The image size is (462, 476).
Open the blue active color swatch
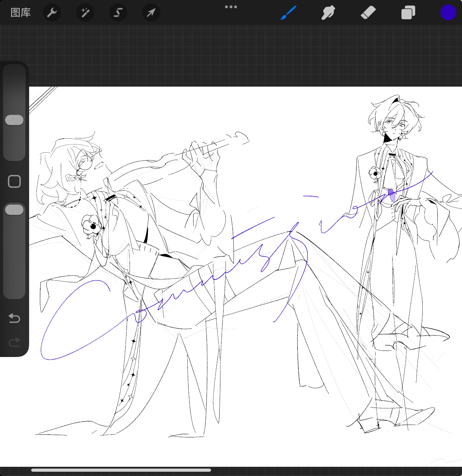448,13
